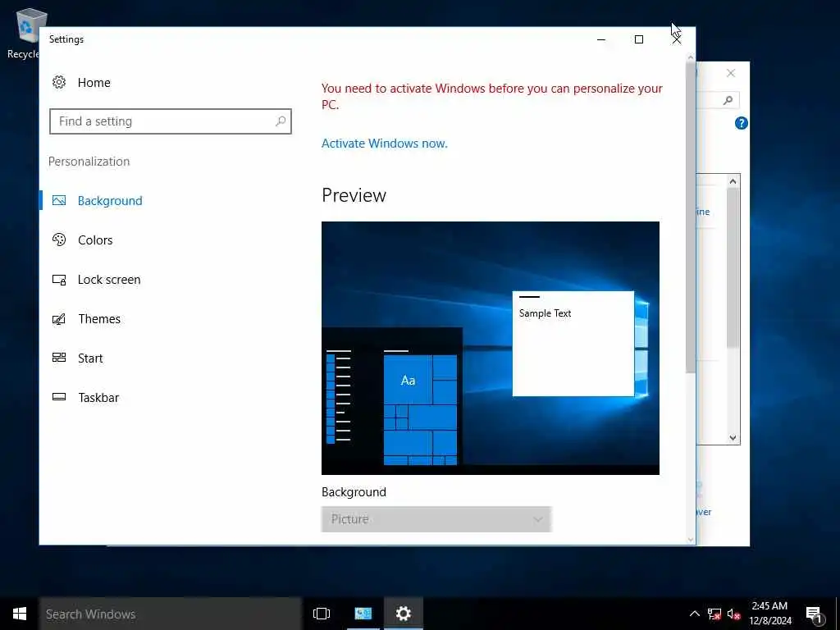Image resolution: width=840 pixels, height=630 pixels.
Task: Click the Lock screen icon
Action: click(59, 280)
